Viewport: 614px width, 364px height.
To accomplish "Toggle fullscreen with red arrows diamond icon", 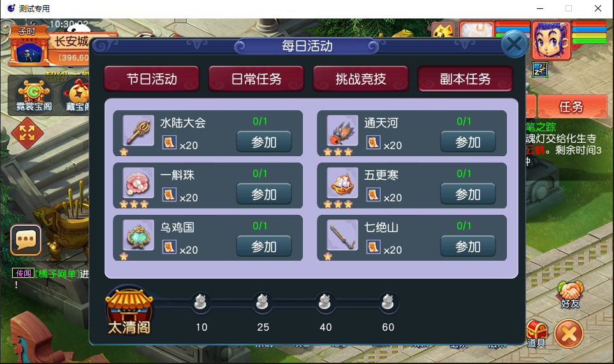I will pos(27,133).
